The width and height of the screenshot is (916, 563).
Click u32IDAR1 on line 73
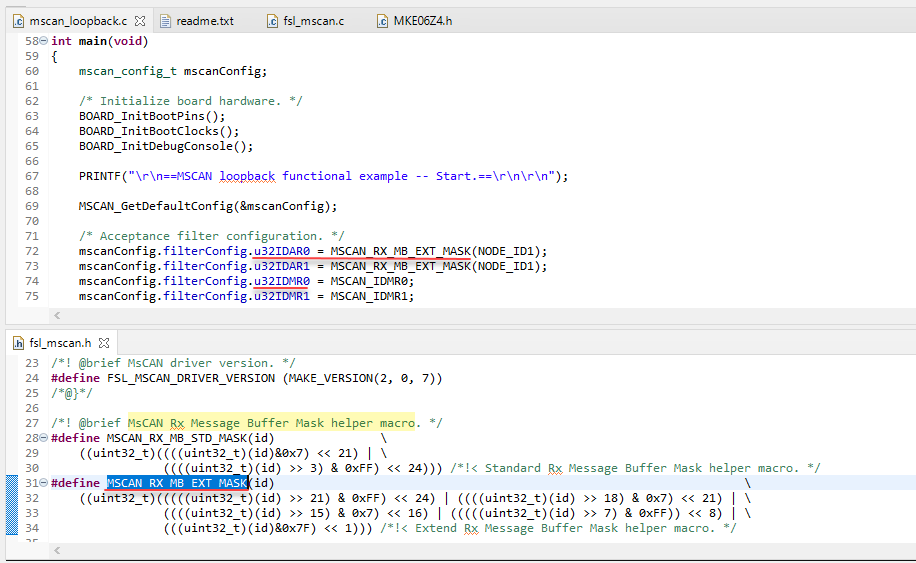(282, 266)
